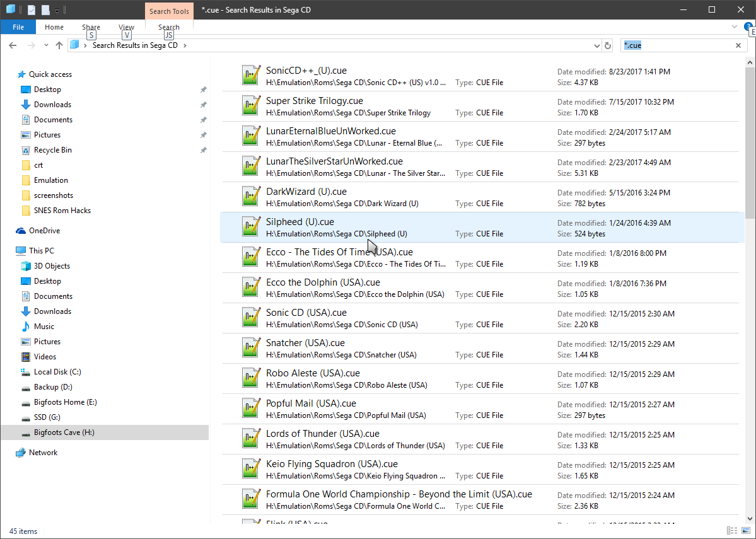Image resolution: width=756 pixels, height=539 pixels.
Task: Open the File tab
Action: click(18, 27)
